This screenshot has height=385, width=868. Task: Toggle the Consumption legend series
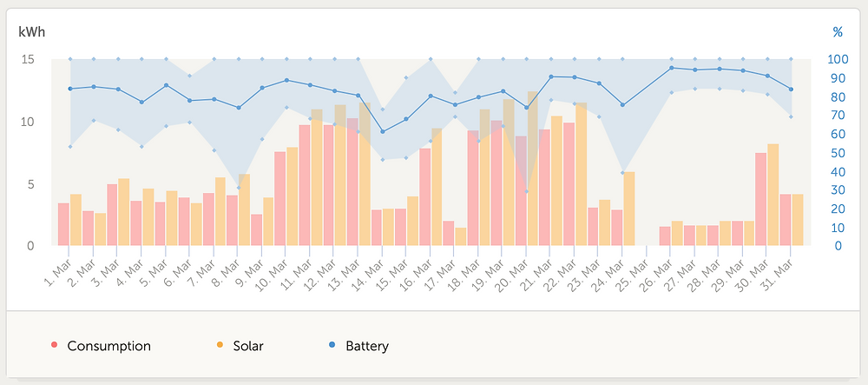(x=101, y=346)
